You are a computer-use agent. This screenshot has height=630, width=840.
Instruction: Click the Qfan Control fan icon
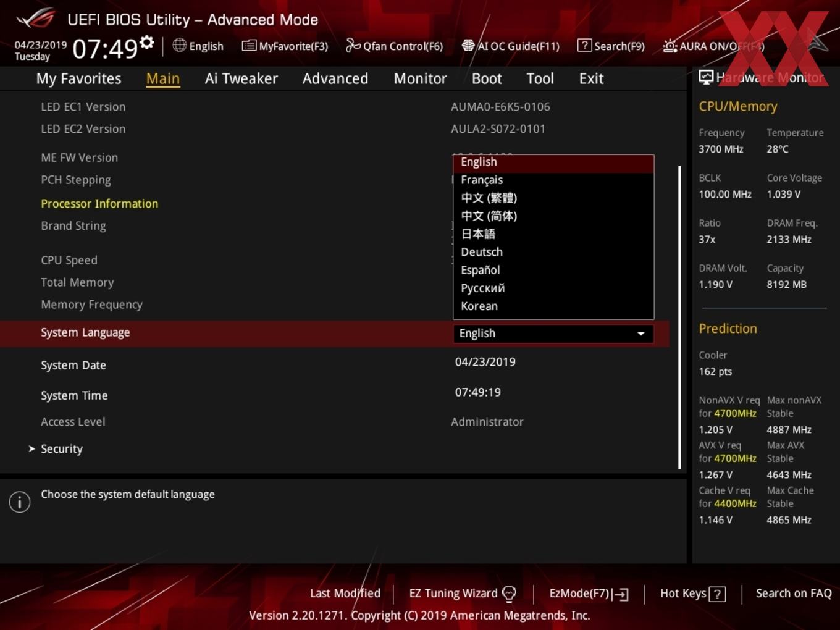tap(353, 45)
